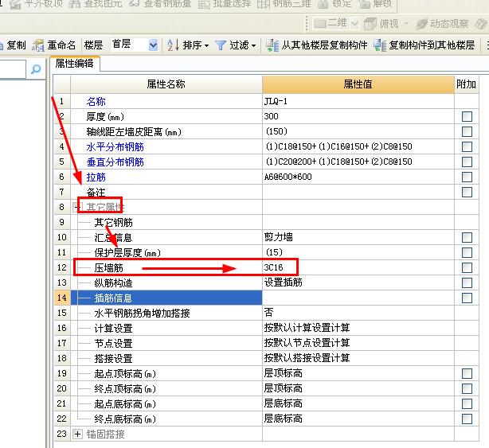Click the search magnifier icon
489x448 pixels.
click(36, 69)
